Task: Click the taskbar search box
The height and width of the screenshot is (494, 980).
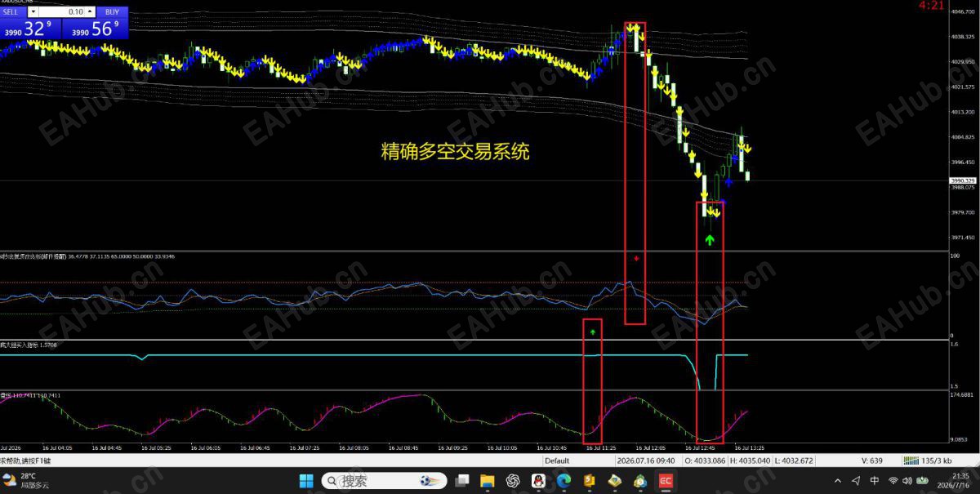Action: 383,481
